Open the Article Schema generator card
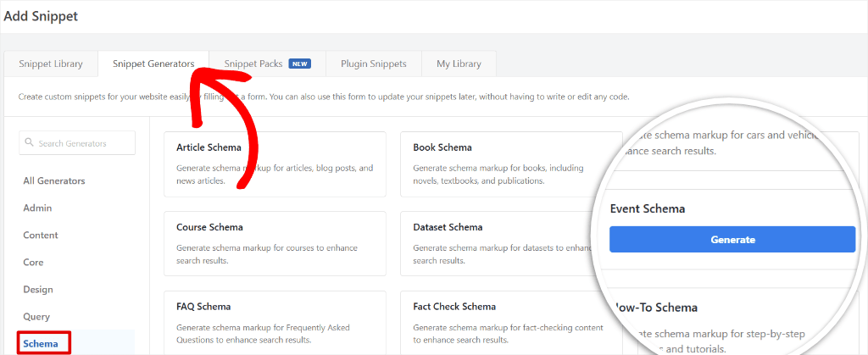The width and height of the screenshot is (868, 355). (x=275, y=164)
